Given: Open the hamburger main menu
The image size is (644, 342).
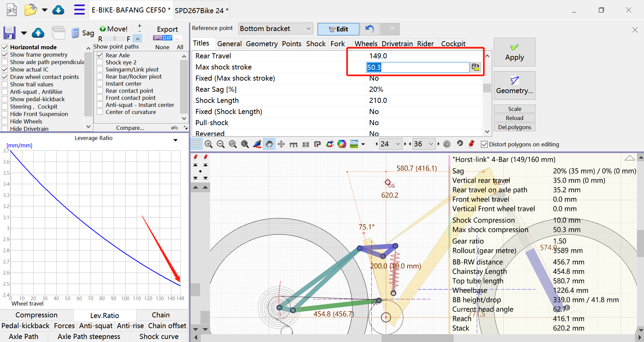Looking at the screenshot, I should pos(79,10).
